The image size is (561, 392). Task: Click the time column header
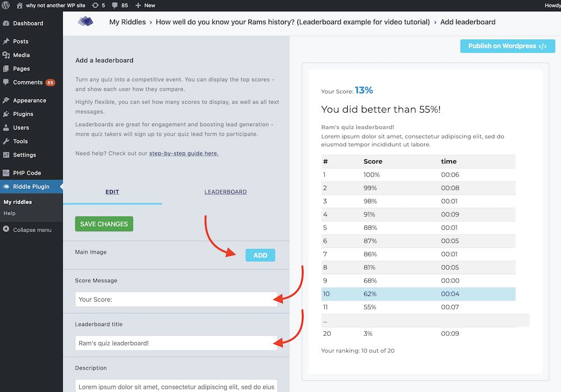[x=449, y=162]
